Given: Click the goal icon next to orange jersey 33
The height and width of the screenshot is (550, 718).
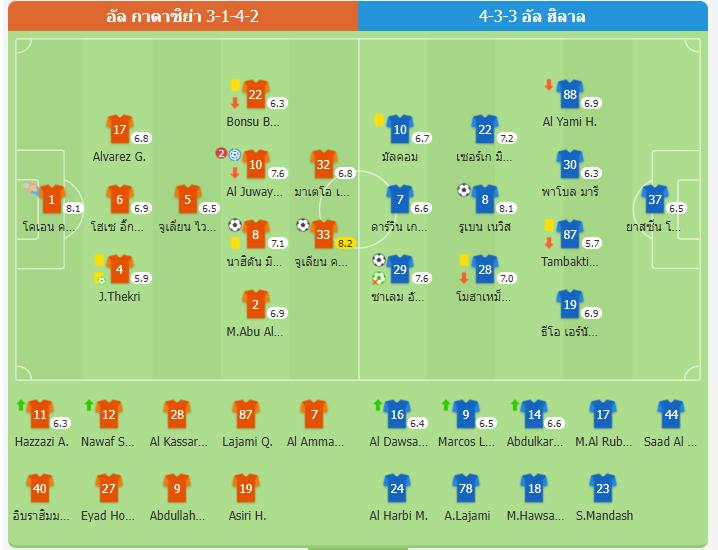Looking at the screenshot, I should [302, 225].
